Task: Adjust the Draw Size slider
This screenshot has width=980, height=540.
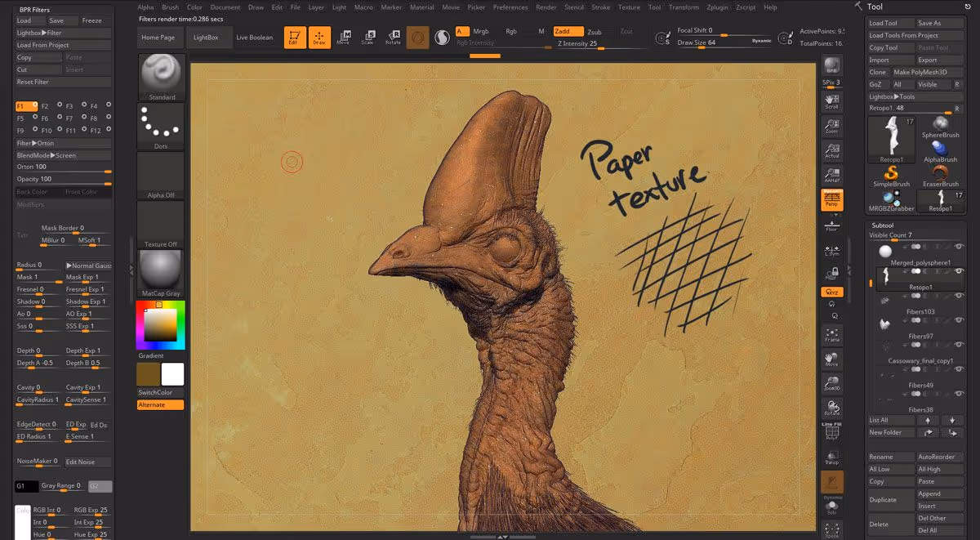Action: click(724, 42)
